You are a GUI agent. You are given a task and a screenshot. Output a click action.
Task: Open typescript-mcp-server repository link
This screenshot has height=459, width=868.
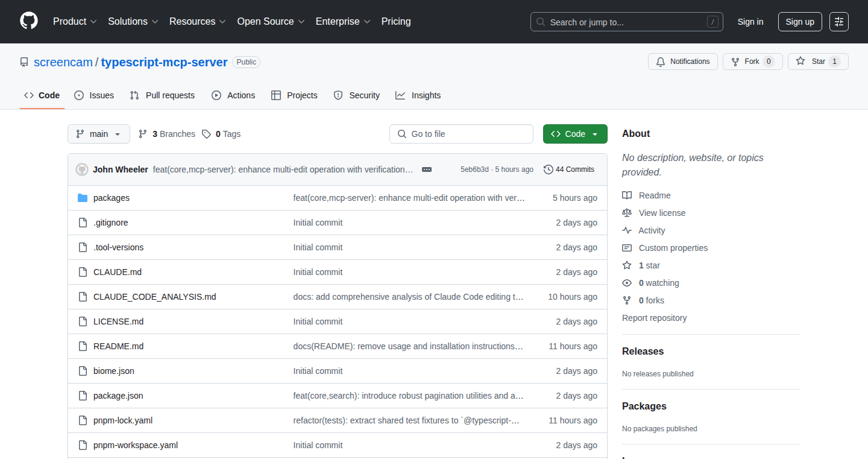(x=164, y=62)
